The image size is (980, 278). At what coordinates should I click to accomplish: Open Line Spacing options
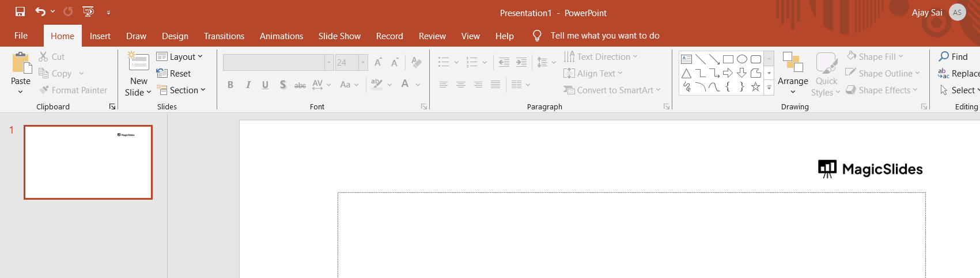click(546, 62)
